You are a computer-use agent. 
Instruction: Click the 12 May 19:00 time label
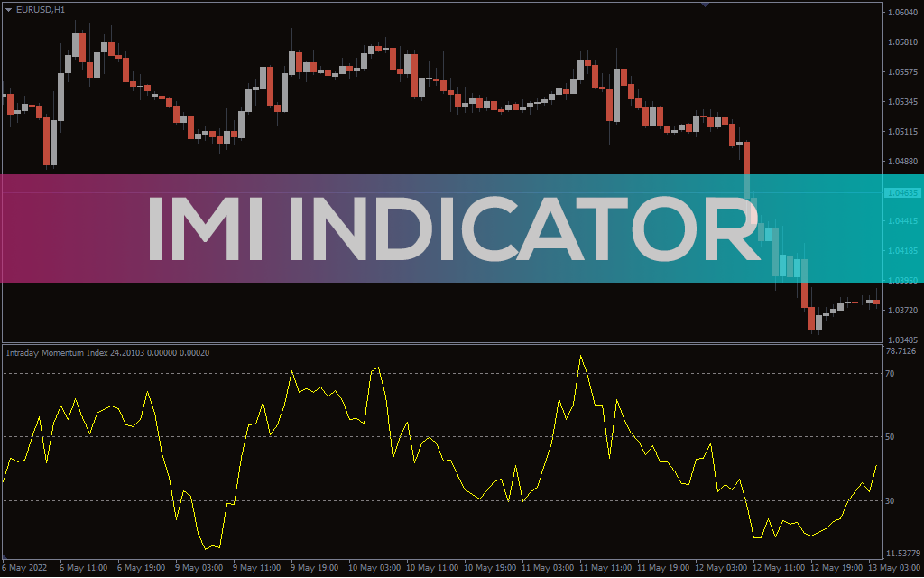point(836,568)
